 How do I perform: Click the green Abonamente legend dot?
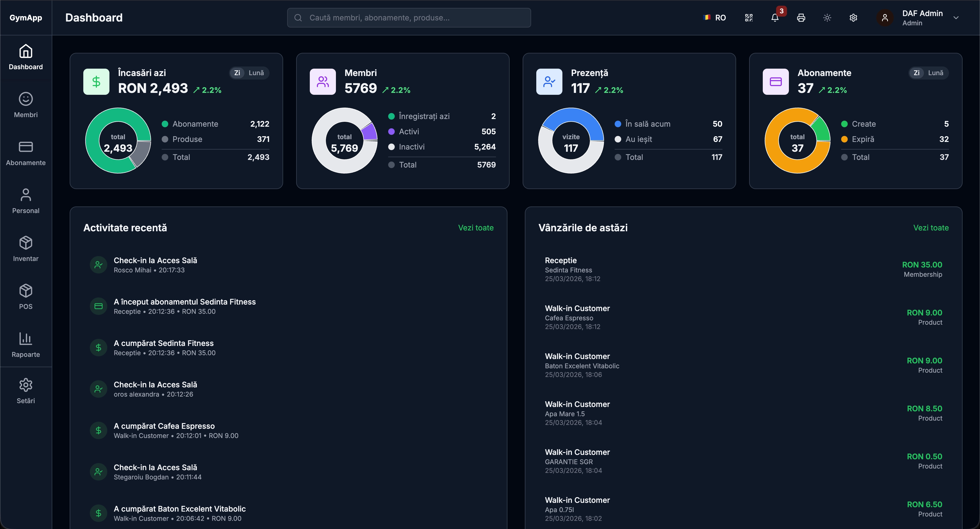click(165, 124)
